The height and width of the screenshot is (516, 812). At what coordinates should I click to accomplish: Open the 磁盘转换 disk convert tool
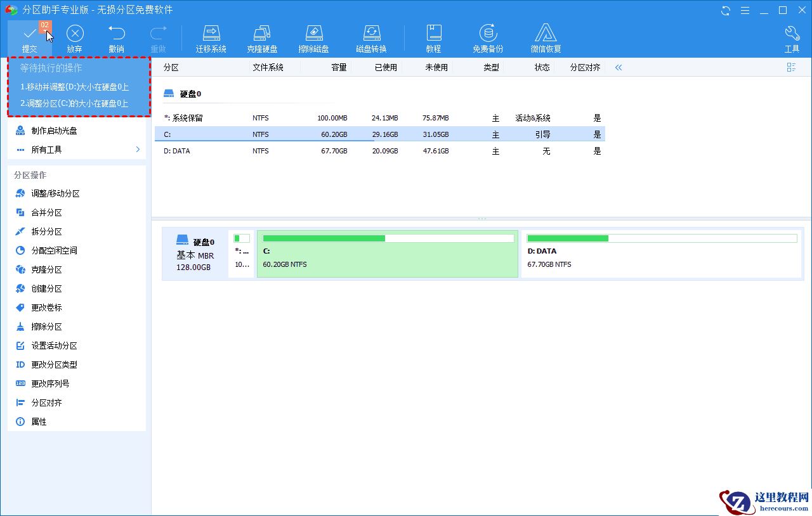[x=371, y=34]
